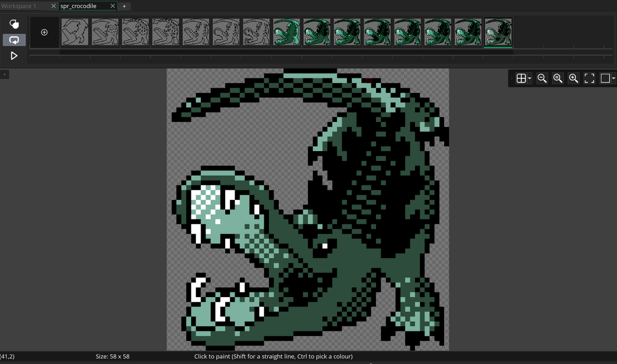Image resolution: width=617 pixels, height=364 pixels.
Task: Select the sixth frame thumbnail
Action: (x=227, y=32)
